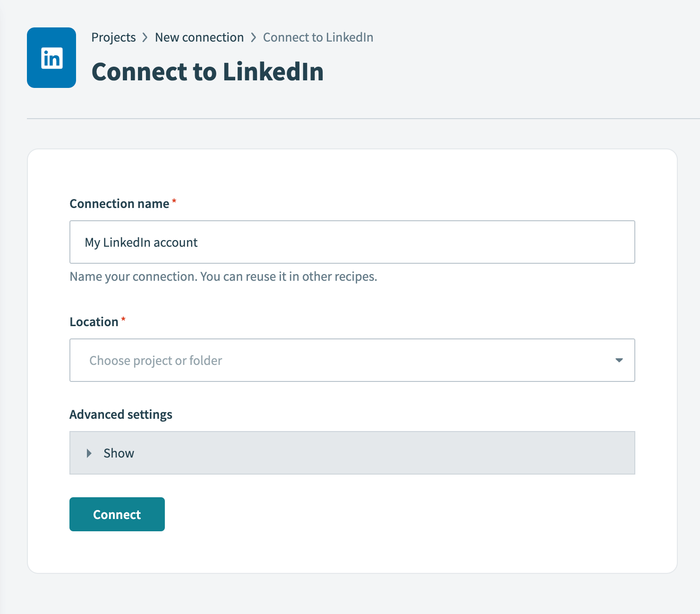Image resolution: width=700 pixels, height=614 pixels.
Task: Click the Advanced settings heading
Action: click(x=121, y=414)
